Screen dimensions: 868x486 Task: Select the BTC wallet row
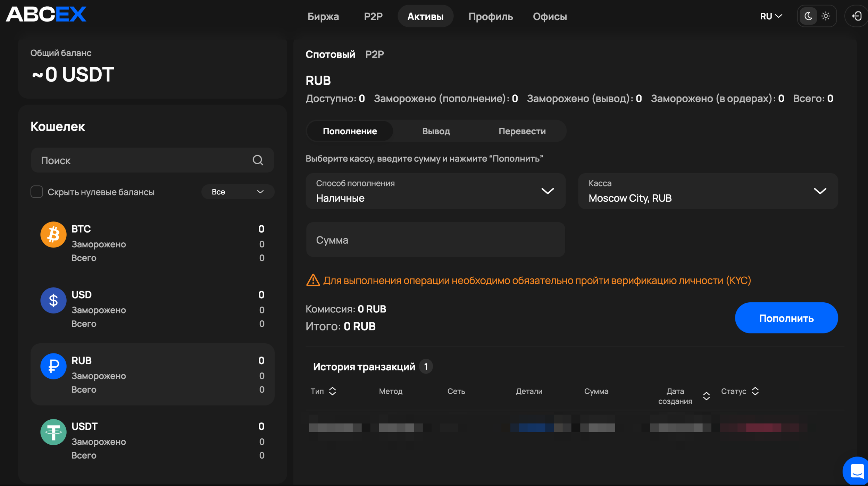[152, 243]
